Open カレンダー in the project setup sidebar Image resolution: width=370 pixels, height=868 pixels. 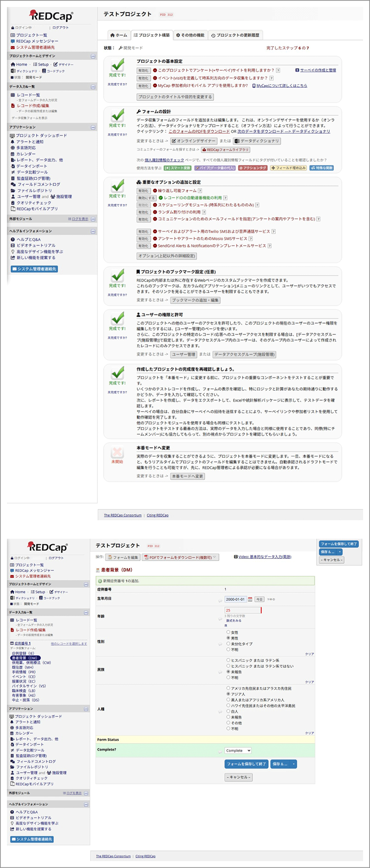(x=26, y=154)
